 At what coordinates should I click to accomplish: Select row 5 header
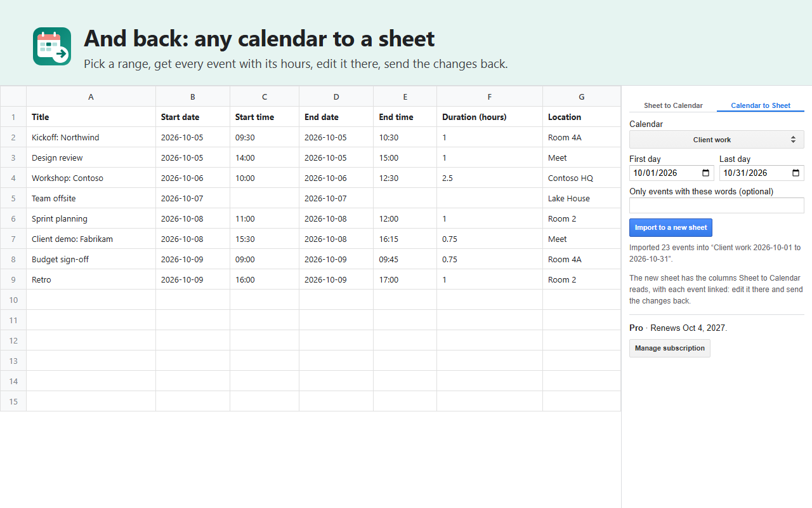click(x=13, y=198)
